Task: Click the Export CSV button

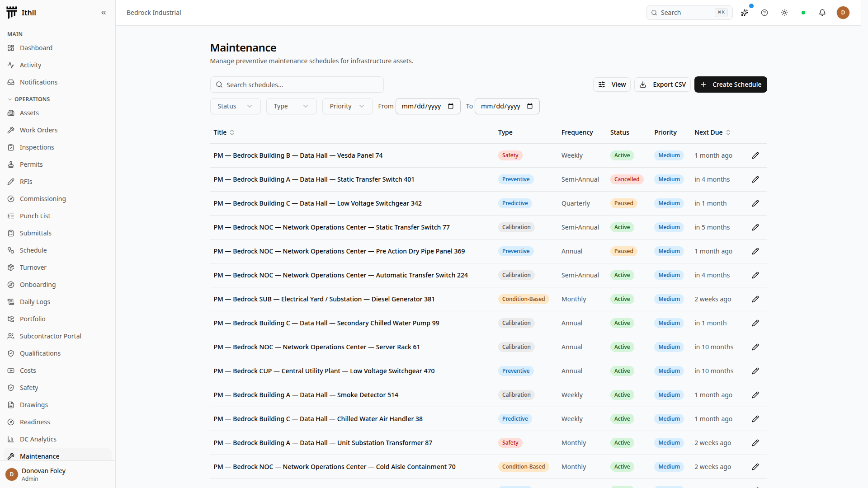Action: point(662,84)
